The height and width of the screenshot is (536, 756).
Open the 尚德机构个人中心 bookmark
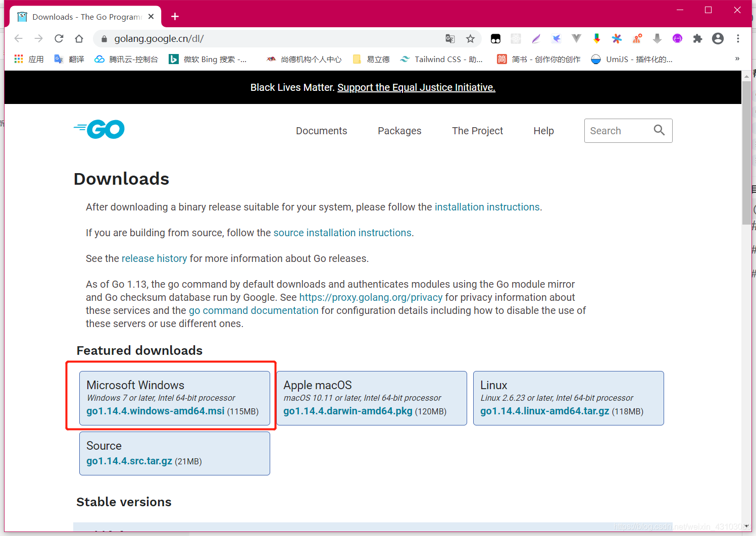[304, 59]
